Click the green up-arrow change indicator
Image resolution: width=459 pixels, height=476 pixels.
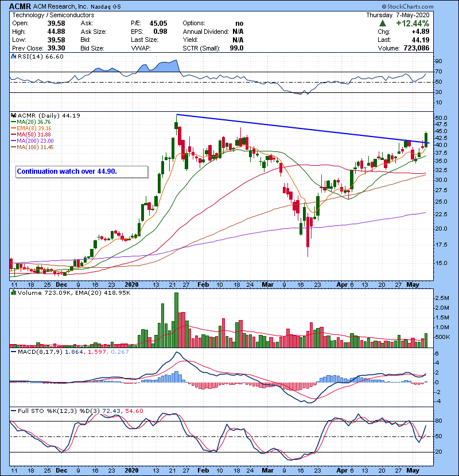pos(383,24)
